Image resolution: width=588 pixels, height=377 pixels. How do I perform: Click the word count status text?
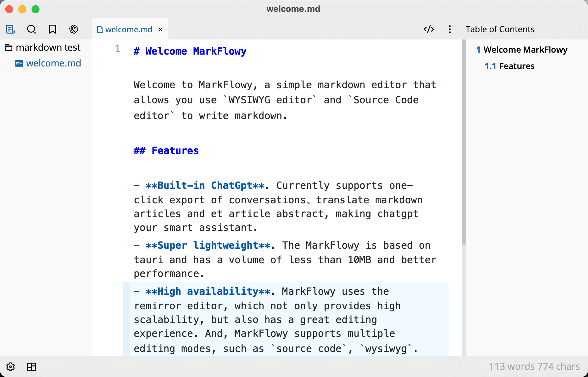(x=534, y=366)
